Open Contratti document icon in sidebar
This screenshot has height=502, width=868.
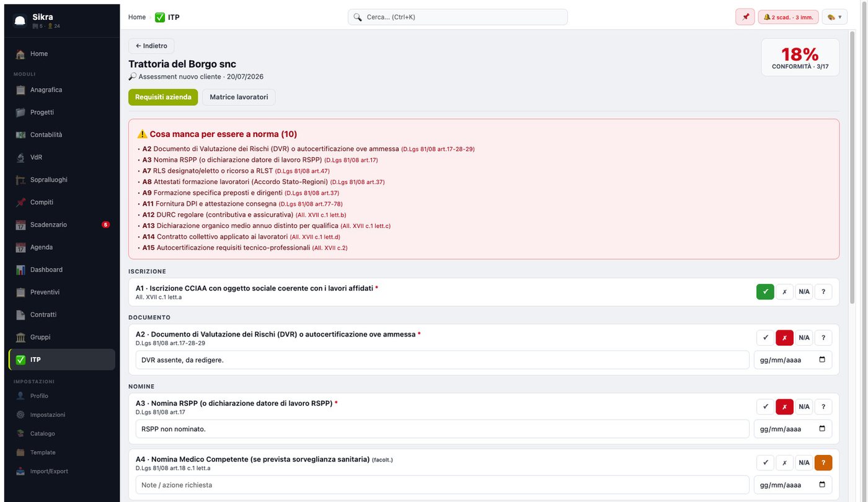(20, 315)
